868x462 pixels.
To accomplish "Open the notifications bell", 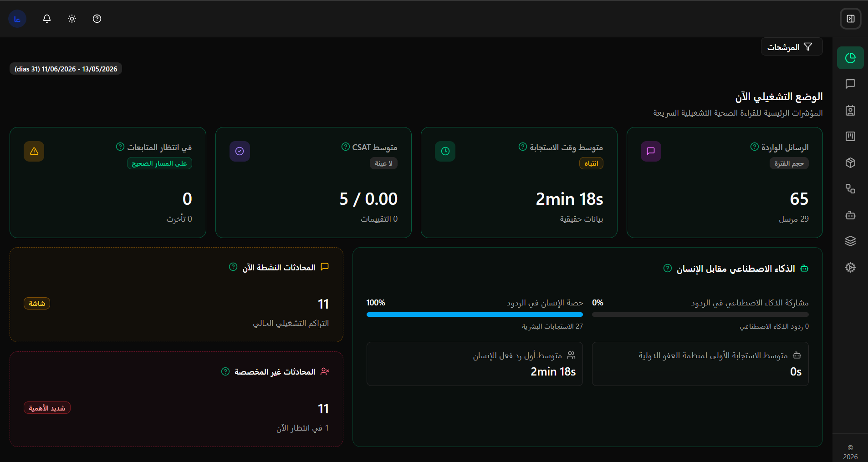I will coord(47,19).
